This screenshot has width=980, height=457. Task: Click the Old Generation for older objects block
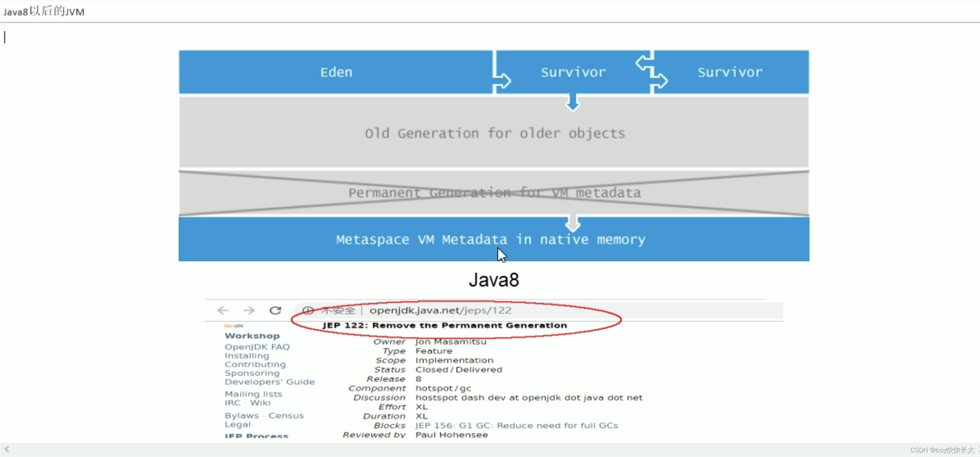pyautogui.click(x=494, y=133)
